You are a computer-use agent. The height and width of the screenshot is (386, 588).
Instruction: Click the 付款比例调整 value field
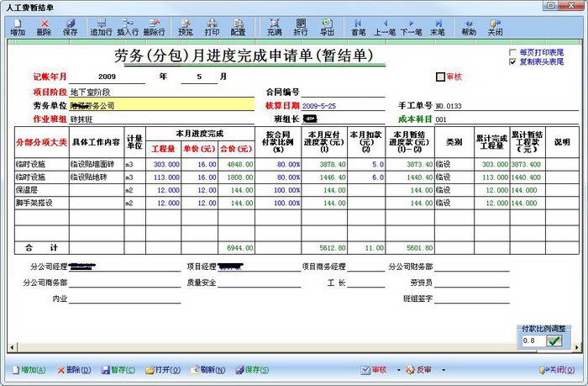click(533, 341)
